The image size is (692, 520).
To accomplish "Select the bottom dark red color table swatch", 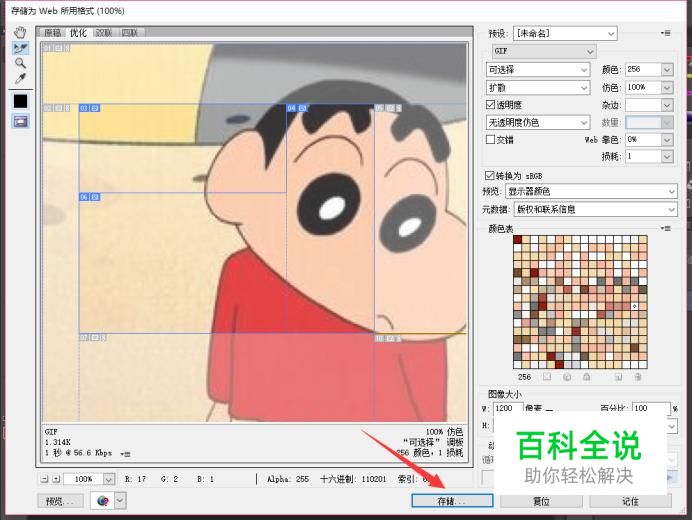I will tap(559, 364).
